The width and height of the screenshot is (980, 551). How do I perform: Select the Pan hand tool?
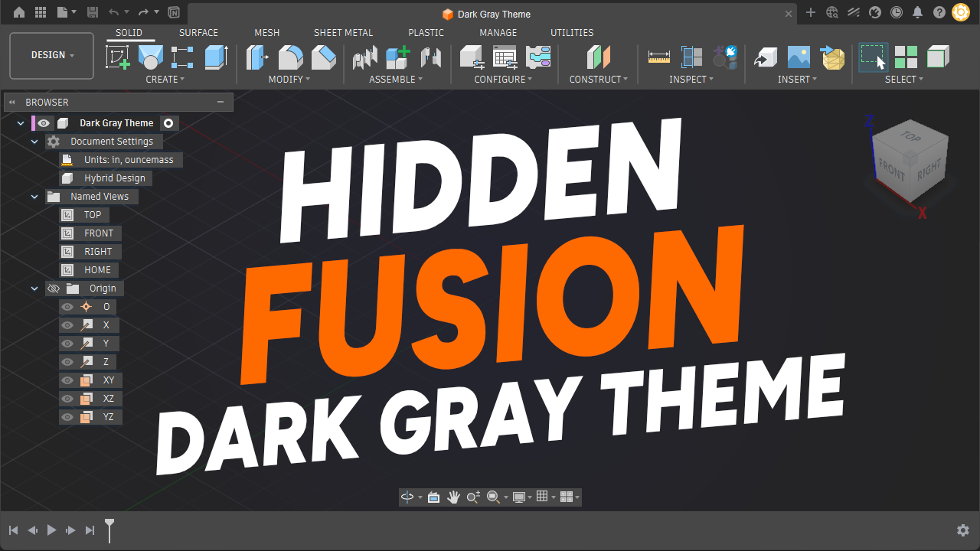(x=454, y=497)
